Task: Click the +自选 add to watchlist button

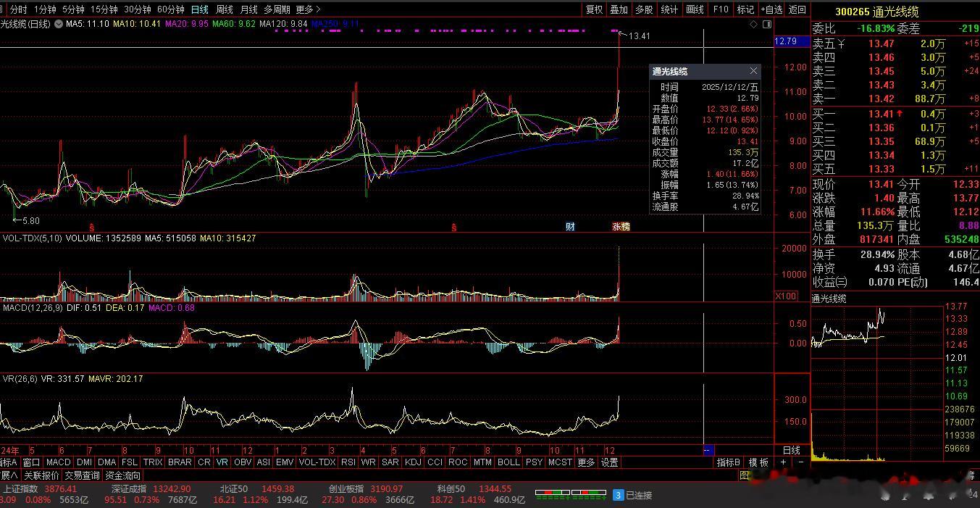Action: 771,9
